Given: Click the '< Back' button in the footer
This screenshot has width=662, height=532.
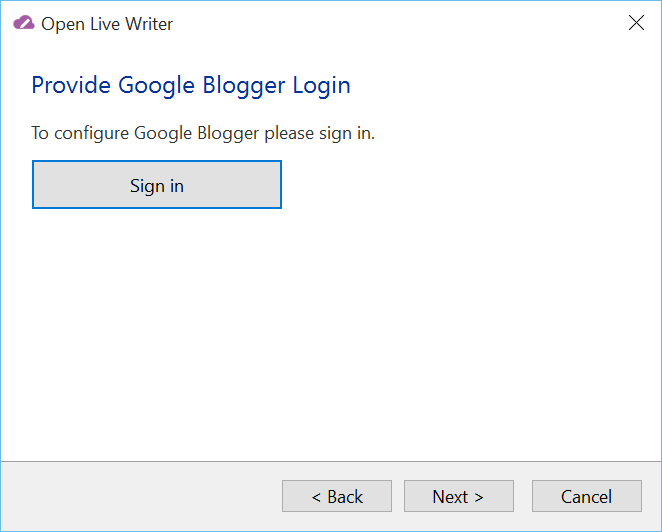Looking at the screenshot, I should click(x=337, y=496).
